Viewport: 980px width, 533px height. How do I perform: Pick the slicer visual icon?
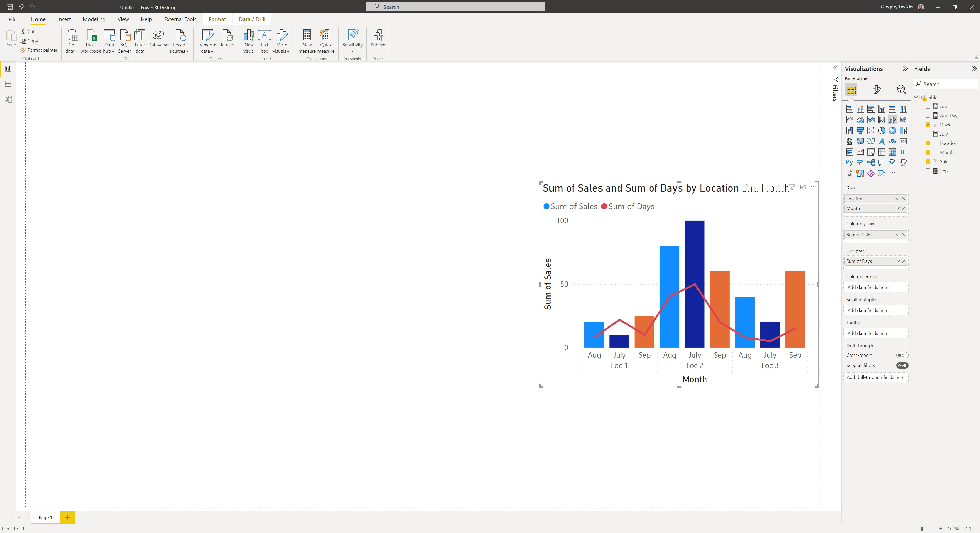point(871,152)
